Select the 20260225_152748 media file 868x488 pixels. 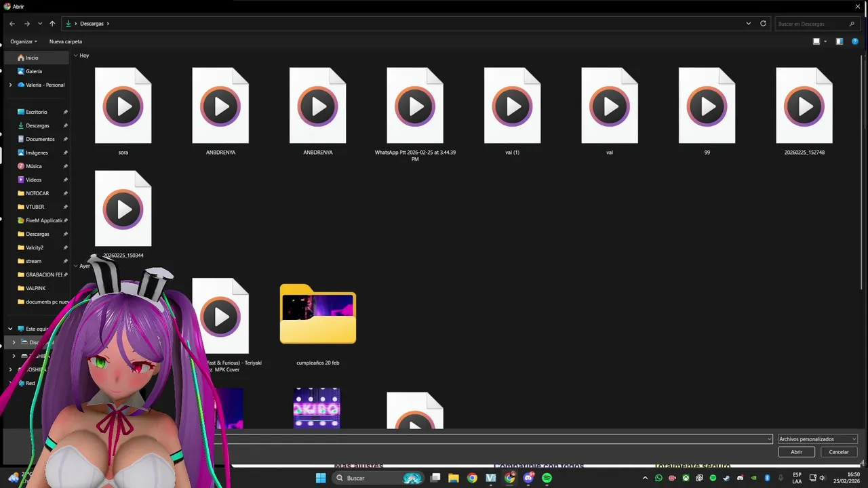(804, 112)
